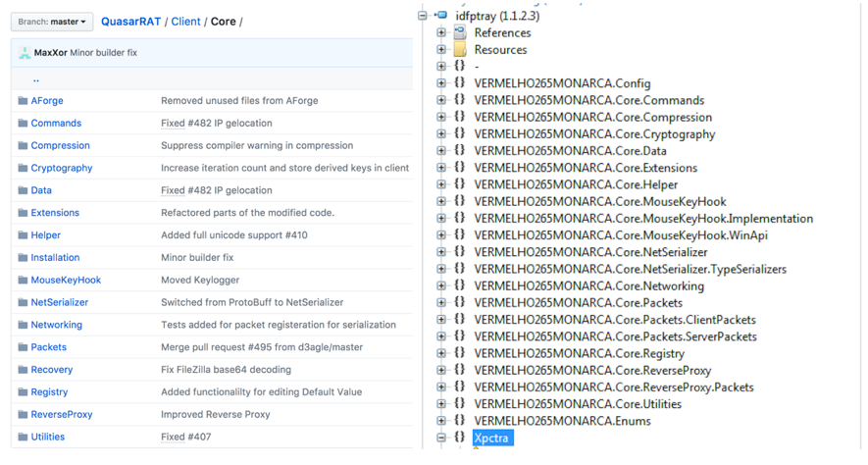Select VERMELHO265MONARCA.Core.Data tree item

click(570, 151)
